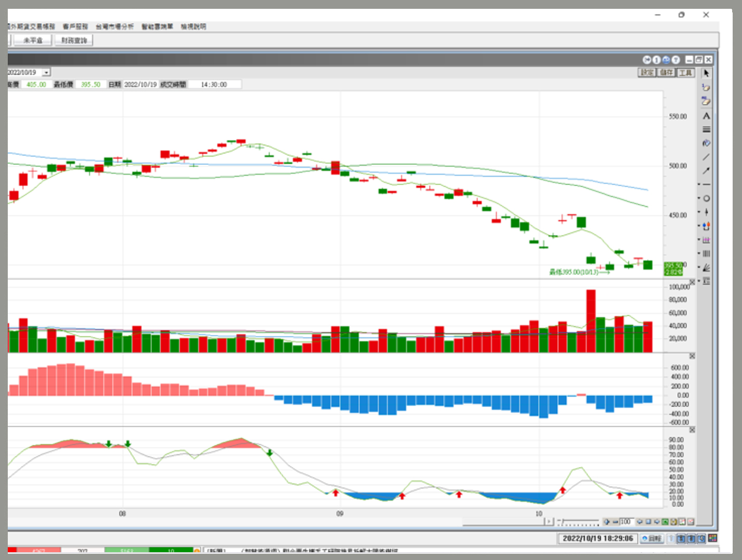Click the info round icon in chart title bar
Screen dimensions: 742x560
656,60
